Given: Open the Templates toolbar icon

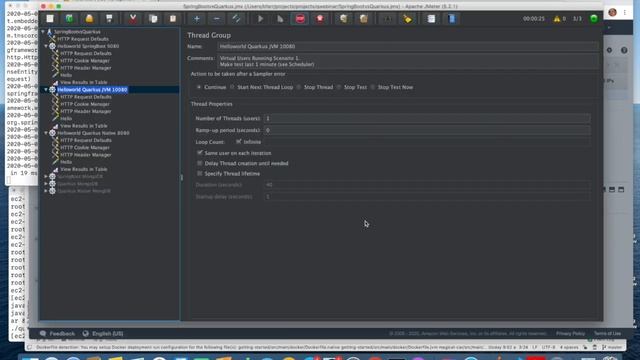Looking at the screenshot, I should click(x=69, y=19).
